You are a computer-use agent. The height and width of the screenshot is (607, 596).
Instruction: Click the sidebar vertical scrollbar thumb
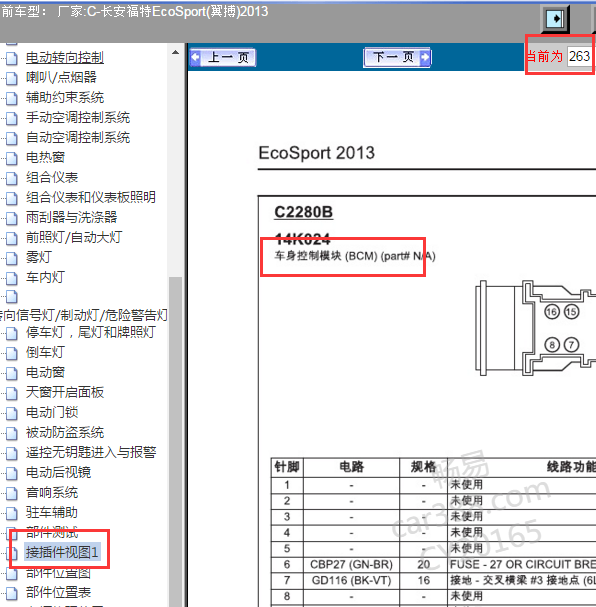click(175, 441)
